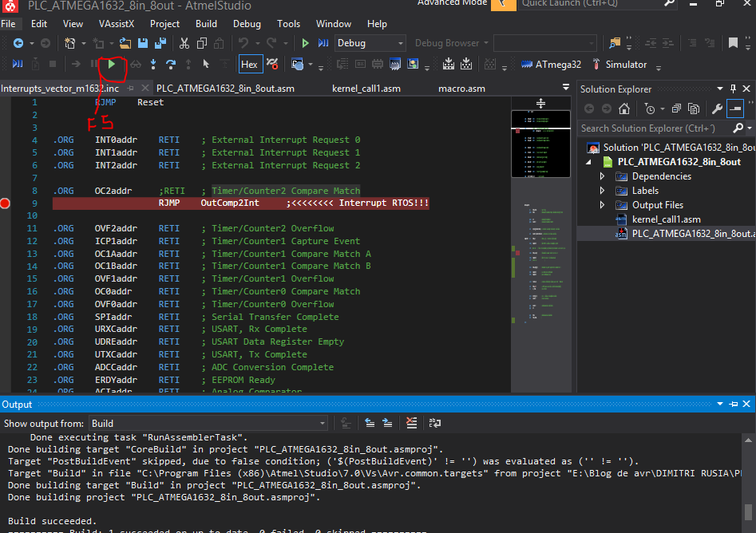Cut selection with scissors icon
The width and height of the screenshot is (756, 533).
click(184, 43)
